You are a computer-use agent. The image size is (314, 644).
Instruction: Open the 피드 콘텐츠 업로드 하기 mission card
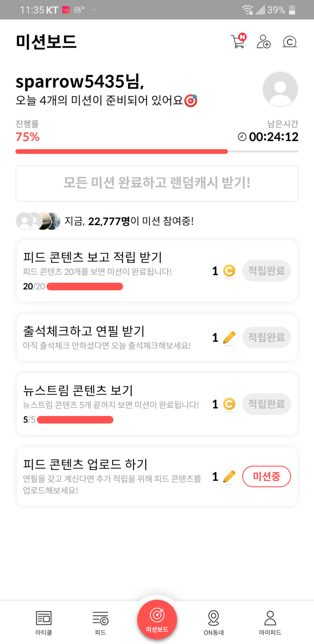(113, 476)
